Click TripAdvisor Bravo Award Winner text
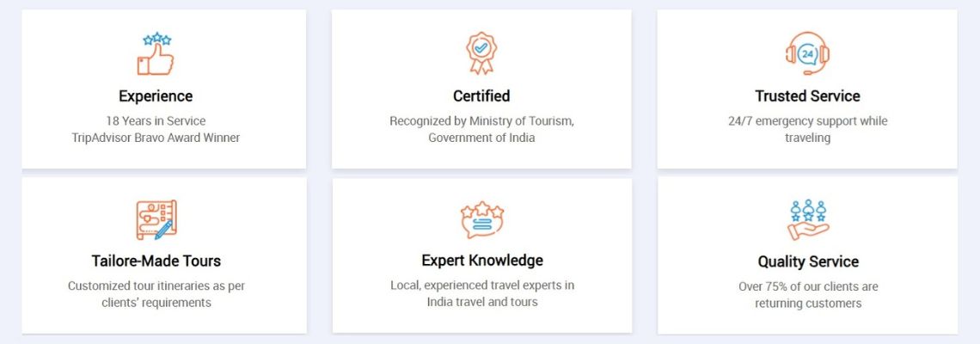The height and width of the screenshot is (344, 980). coord(156,138)
